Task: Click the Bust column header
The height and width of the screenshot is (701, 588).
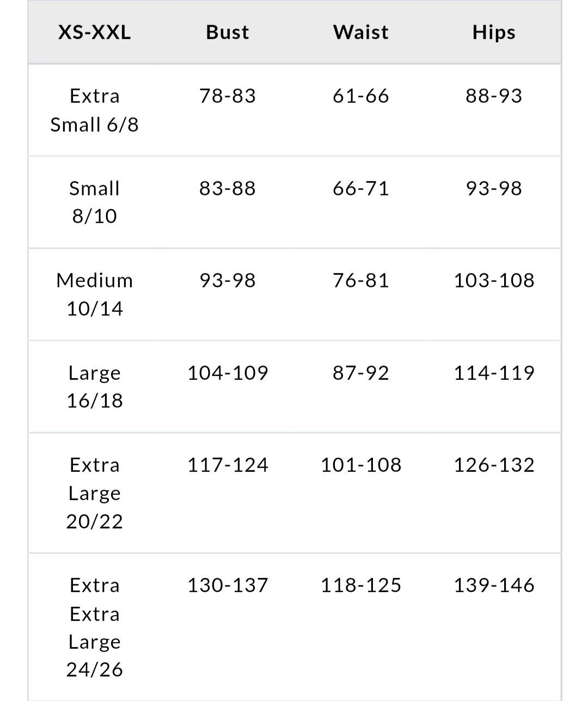Action: 228,32
